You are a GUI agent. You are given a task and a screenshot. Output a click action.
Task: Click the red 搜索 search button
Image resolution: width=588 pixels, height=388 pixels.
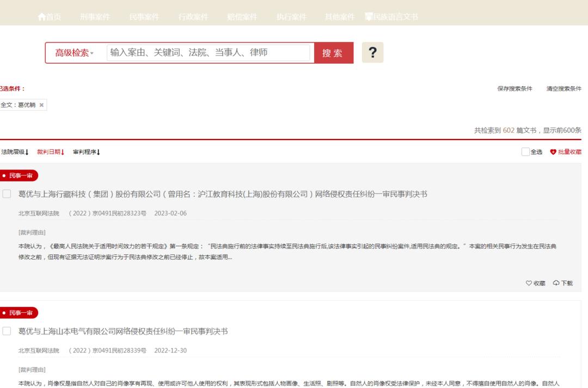pyautogui.click(x=333, y=53)
